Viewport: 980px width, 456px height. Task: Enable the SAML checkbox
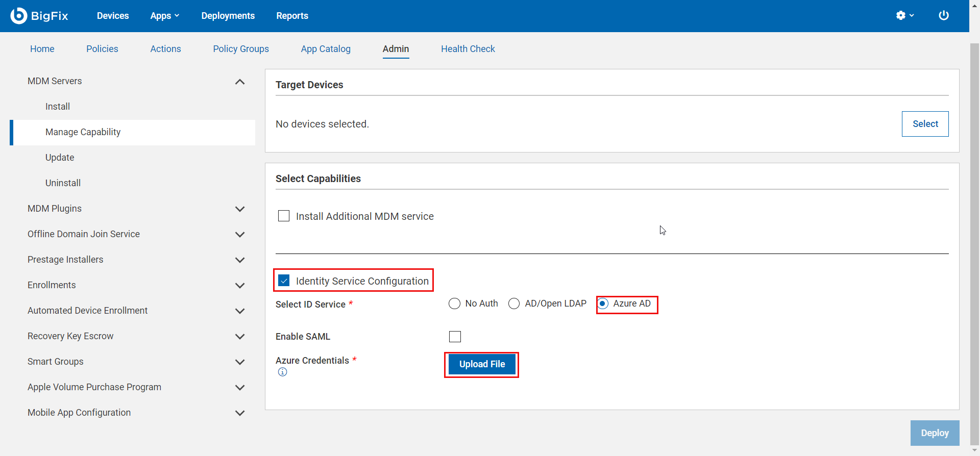pyautogui.click(x=455, y=337)
